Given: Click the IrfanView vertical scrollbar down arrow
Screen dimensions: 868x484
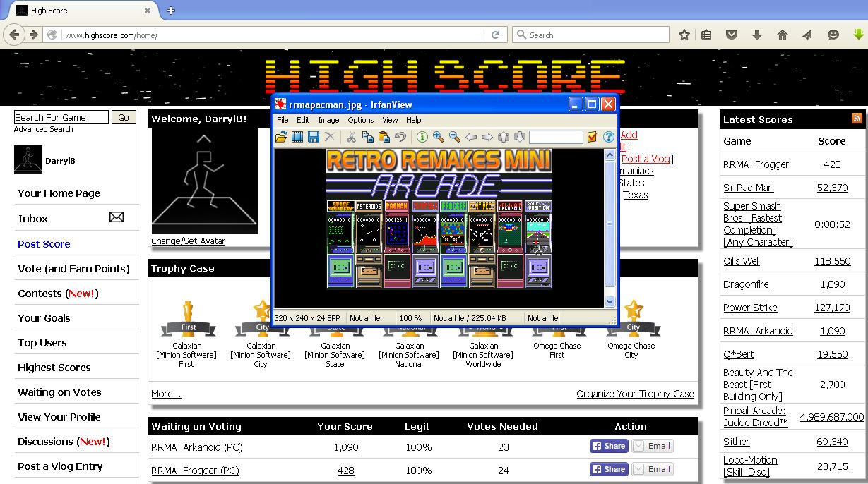Looking at the screenshot, I should point(610,302).
